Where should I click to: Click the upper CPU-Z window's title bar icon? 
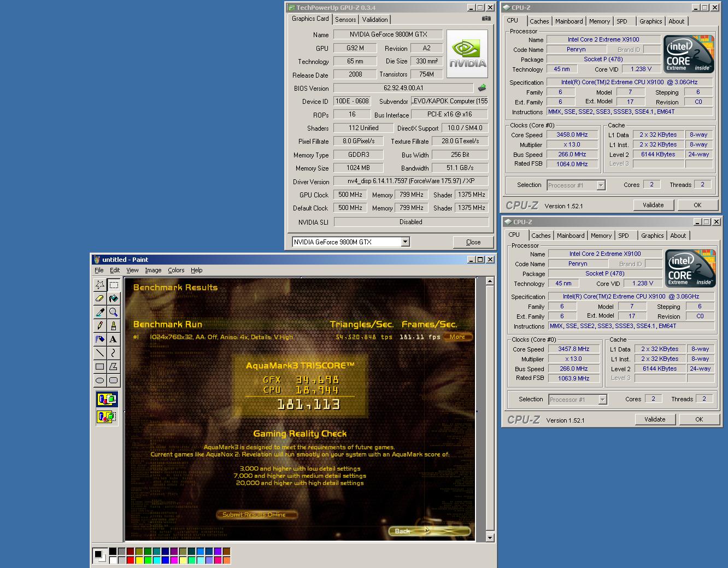tap(506, 8)
